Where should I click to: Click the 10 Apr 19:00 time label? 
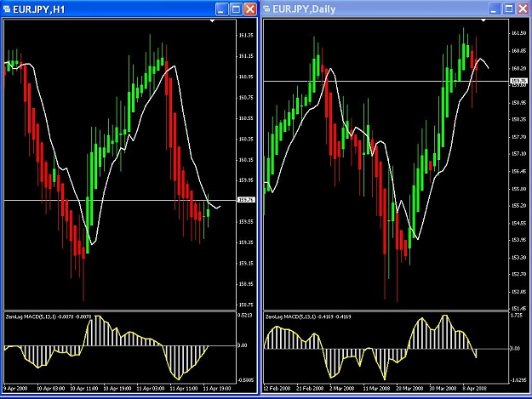(117, 389)
